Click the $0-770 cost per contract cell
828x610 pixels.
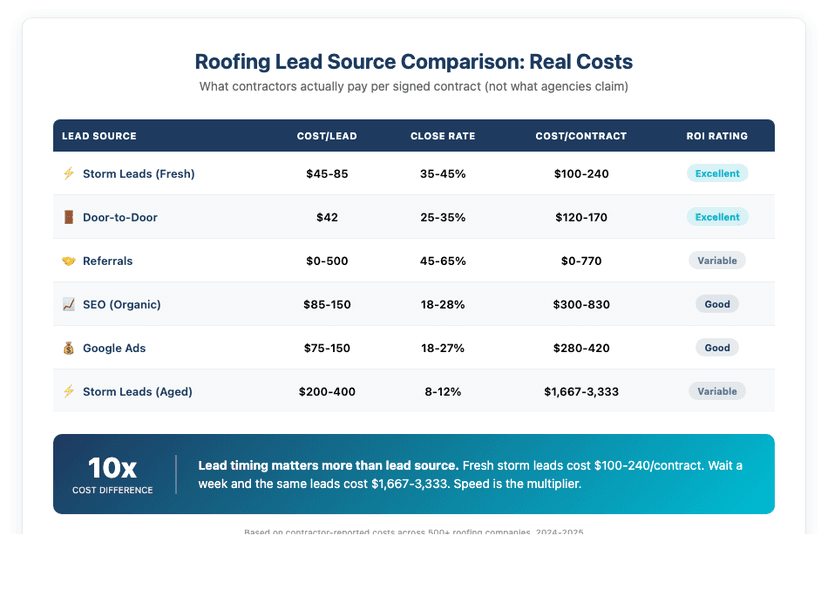tap(581, 261)
